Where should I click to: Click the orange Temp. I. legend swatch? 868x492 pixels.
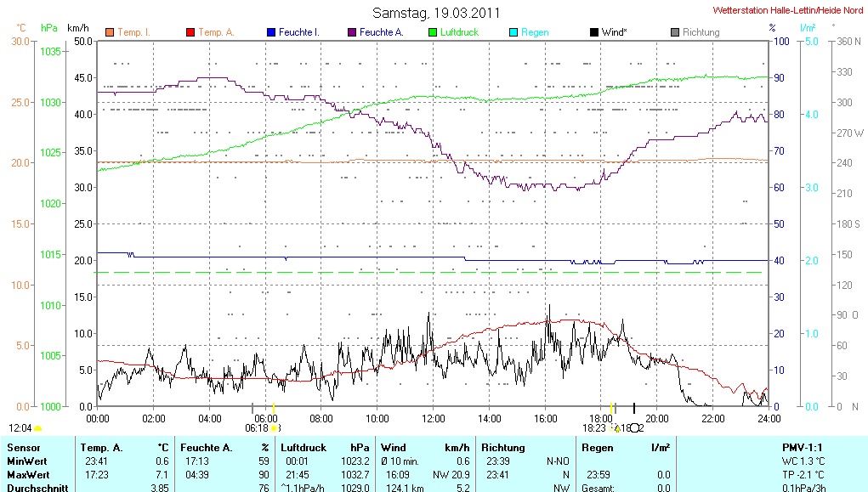coord(109,32)
